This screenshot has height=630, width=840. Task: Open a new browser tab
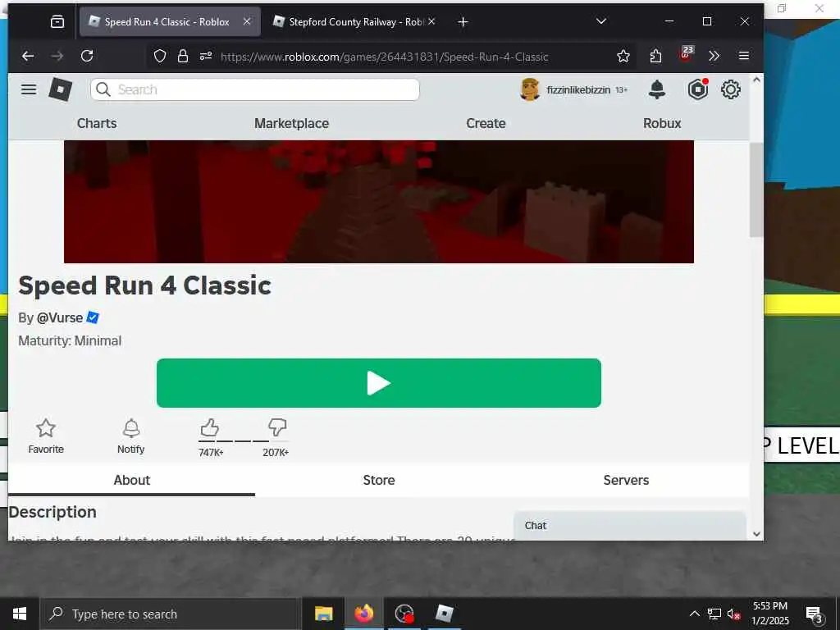[x=463, y=22]
